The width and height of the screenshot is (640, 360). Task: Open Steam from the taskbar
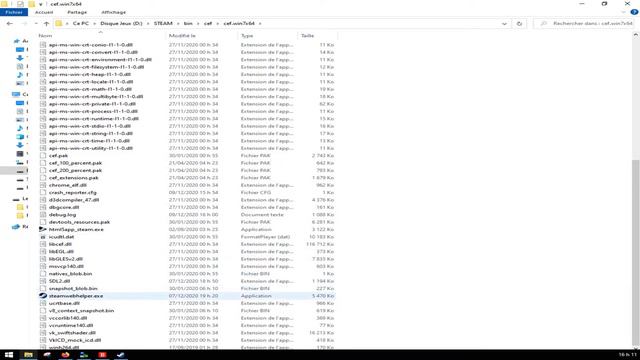point(120,355)
